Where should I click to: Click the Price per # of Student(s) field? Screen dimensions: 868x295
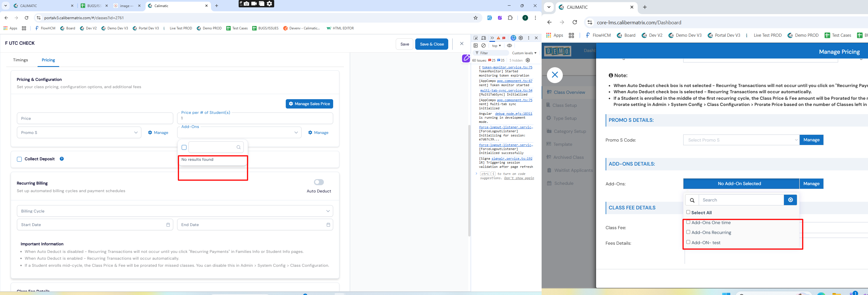click(x=255, y=118)
